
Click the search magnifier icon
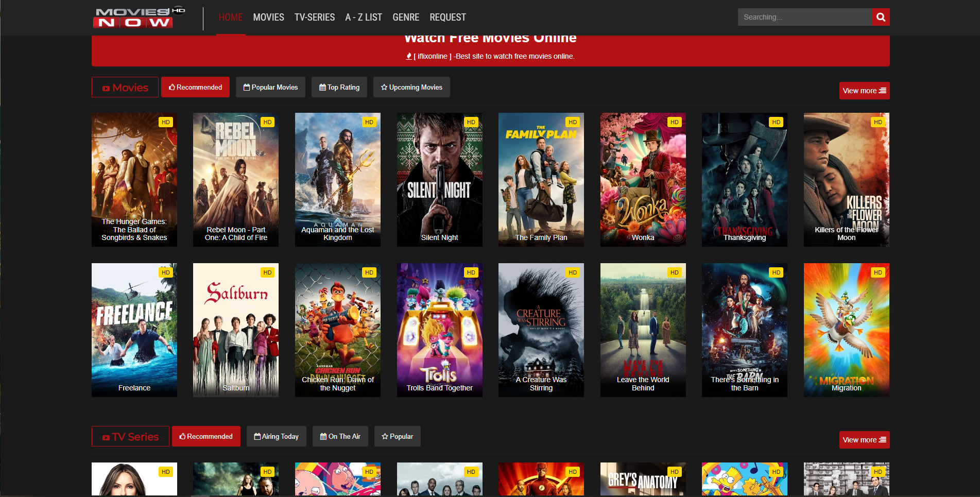pyautogui.click(x=881, y=17)
